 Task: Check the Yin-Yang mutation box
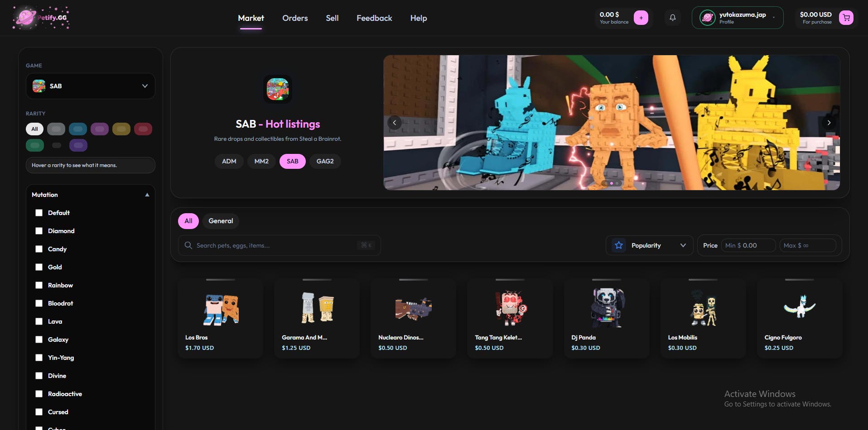coord(39,358)
